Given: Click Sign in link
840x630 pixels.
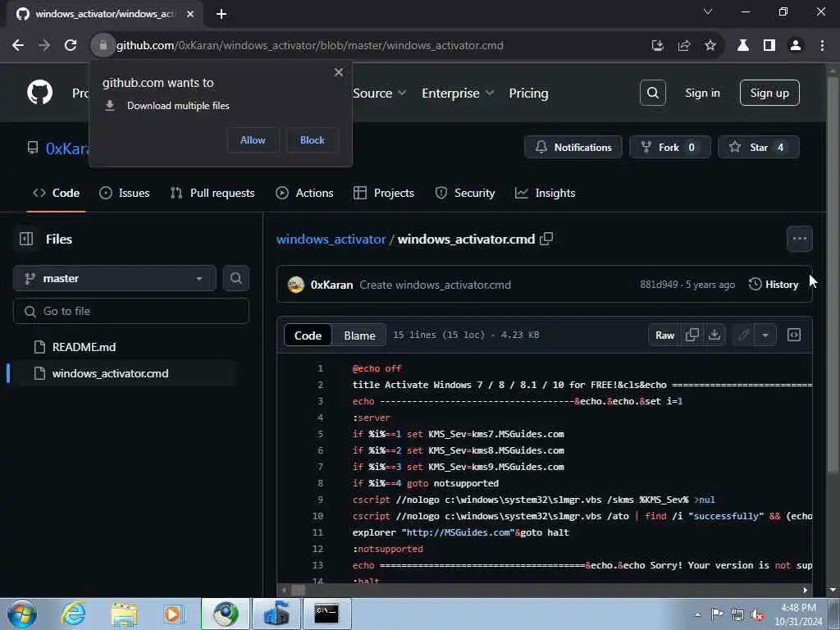Looking at the screenshot, I should click(x=702, y=93).
